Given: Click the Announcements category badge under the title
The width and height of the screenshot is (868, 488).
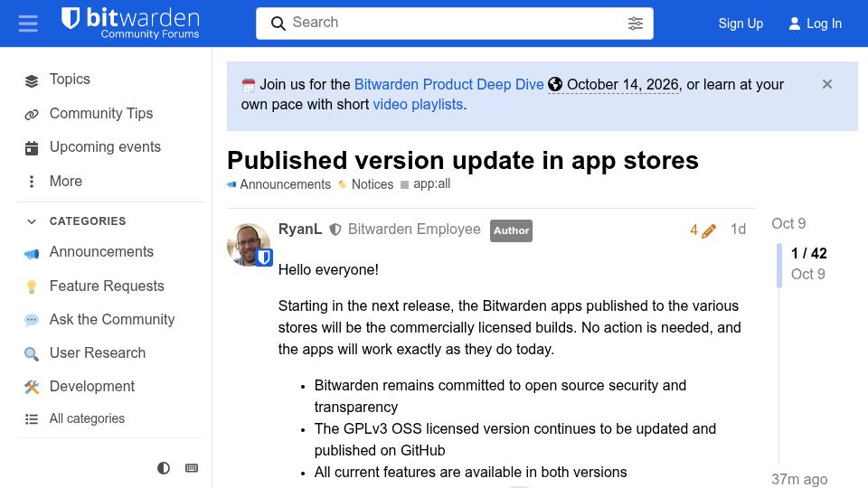Looking at the screenshot, I should pyautogui.click(x=279, y=184).
